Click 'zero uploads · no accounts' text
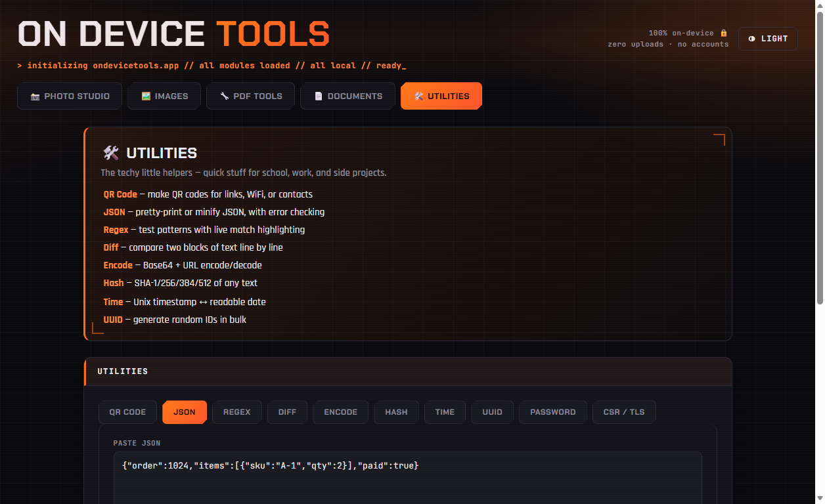The image size is (825, 504). click(x=668, y=45)
